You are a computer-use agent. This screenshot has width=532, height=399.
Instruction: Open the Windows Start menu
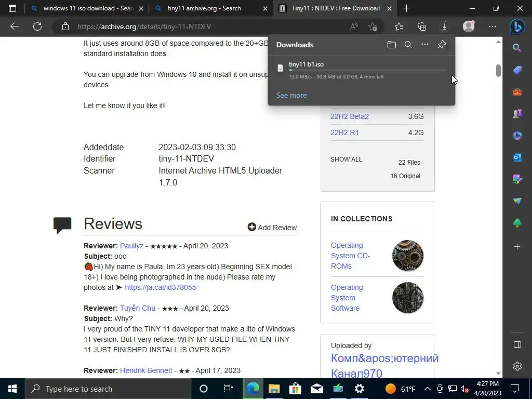coord(12,389)
